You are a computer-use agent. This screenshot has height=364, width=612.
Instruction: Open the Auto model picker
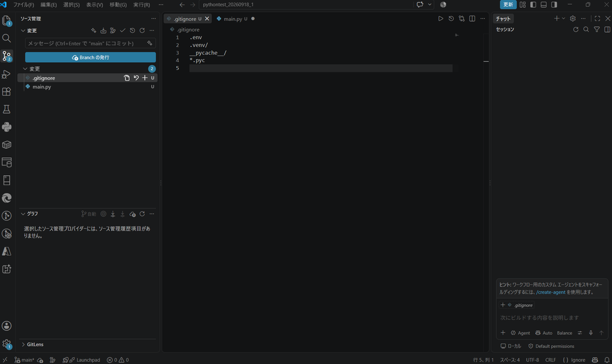[x=544, y=333]
